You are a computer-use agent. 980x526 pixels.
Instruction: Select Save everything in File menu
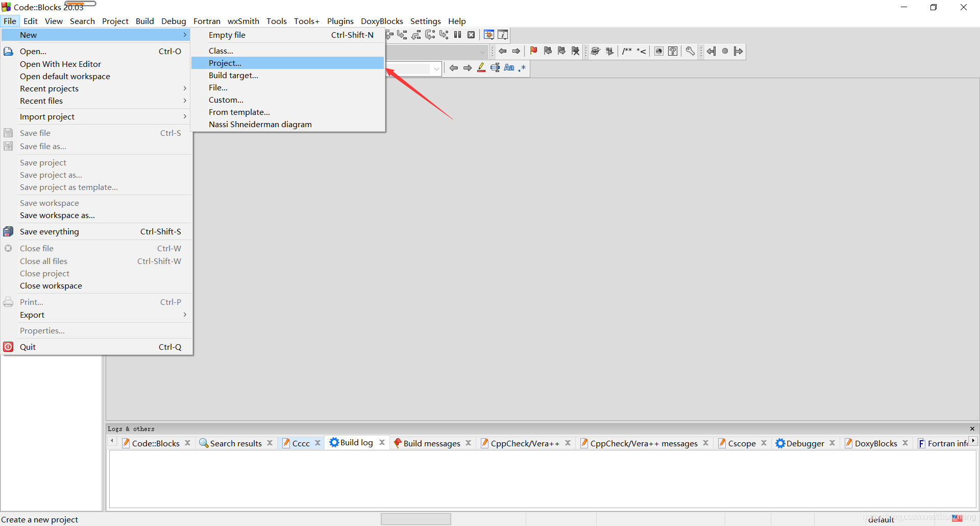97,231
